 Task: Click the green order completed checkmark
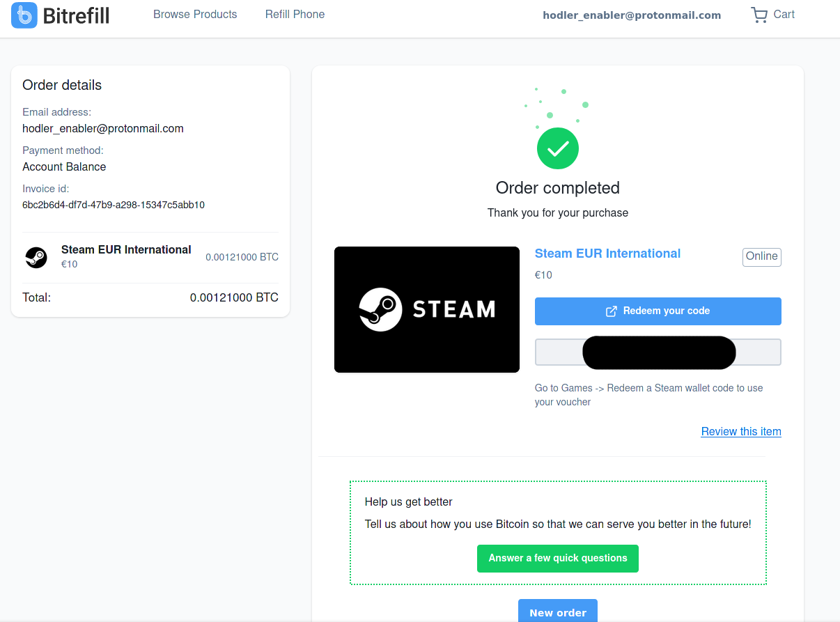558,148
